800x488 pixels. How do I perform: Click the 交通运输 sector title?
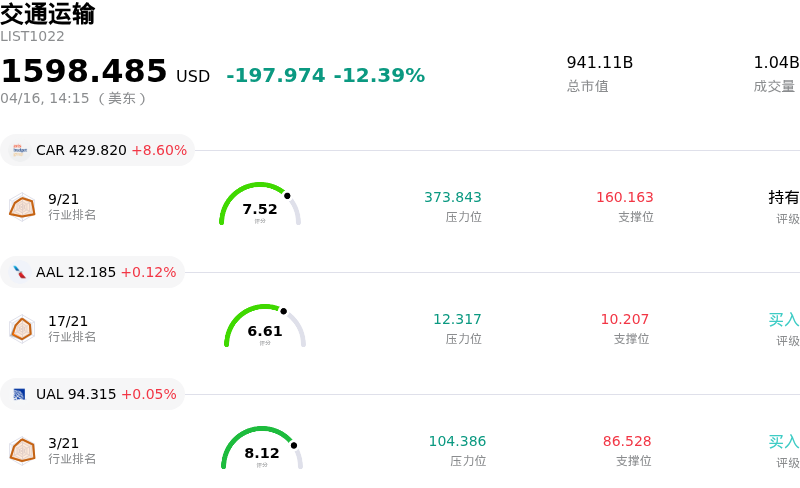[x=48, y=14]
